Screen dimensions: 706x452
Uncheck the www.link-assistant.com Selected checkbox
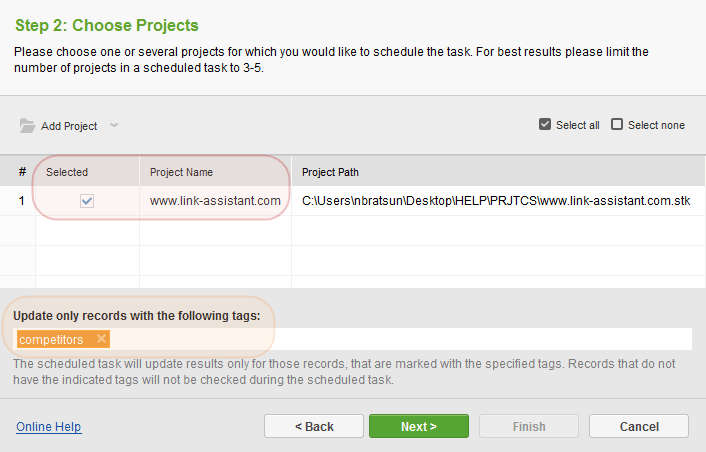(x=87, y=201)
